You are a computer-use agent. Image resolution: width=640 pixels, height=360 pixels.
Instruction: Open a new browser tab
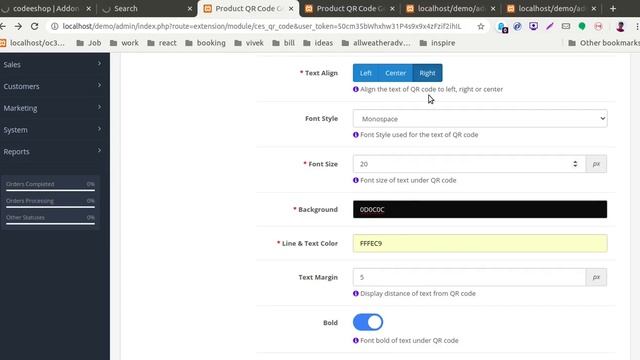(613, 9)
